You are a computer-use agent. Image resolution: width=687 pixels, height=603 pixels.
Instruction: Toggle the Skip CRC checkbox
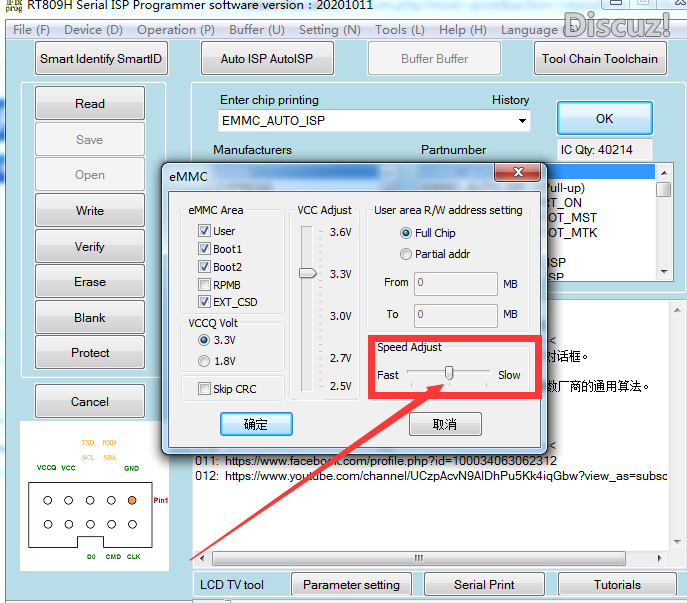tap(205, 389)
